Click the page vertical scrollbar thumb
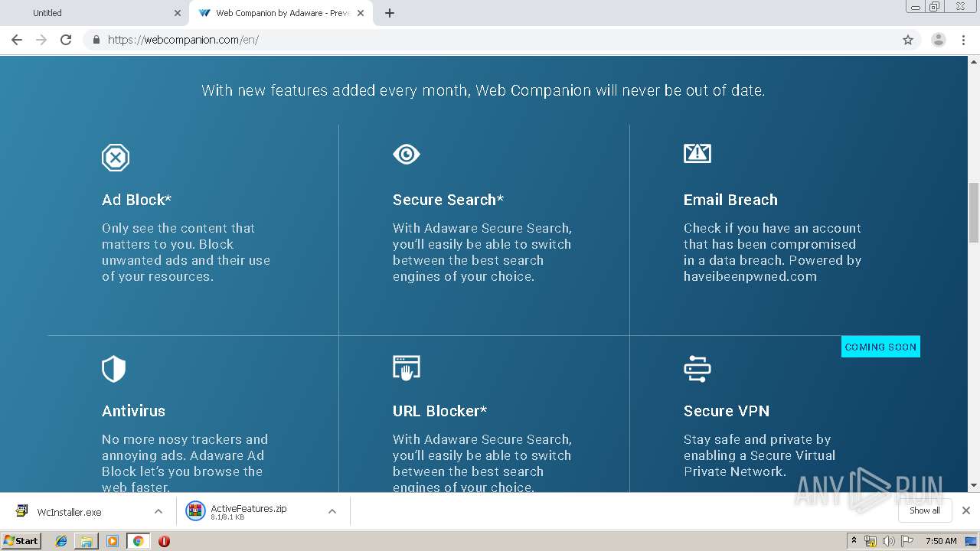The image size is (980, 551). (974, 214)
